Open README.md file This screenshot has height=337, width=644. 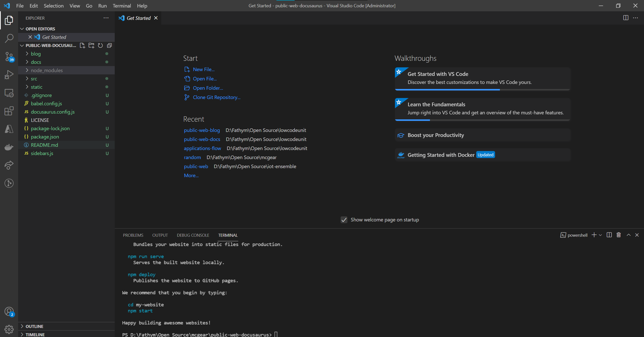tap(66, 145)
